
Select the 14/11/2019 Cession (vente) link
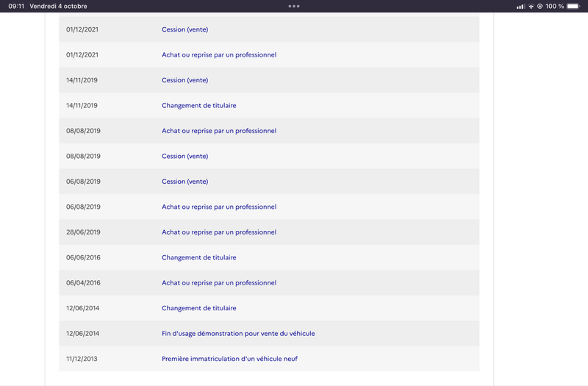click(185, 80)
